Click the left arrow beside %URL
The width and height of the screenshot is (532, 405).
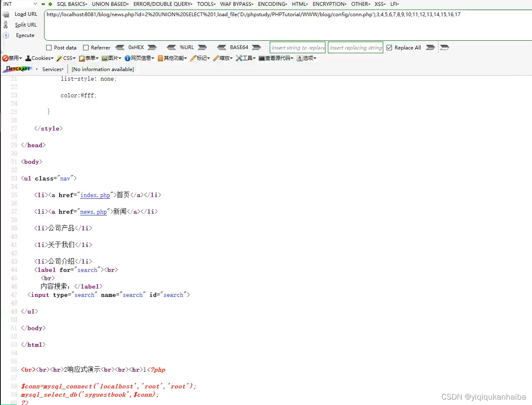[171, 47]
